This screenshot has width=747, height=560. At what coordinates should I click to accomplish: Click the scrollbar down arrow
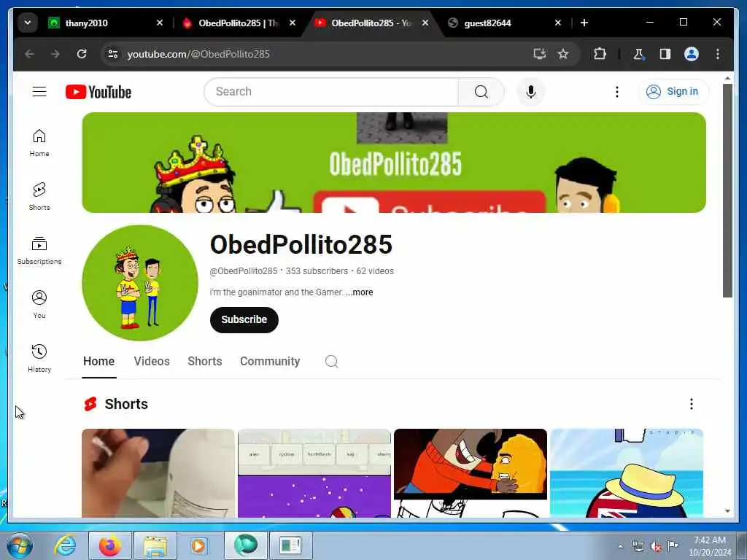click(x=727, y=511)
